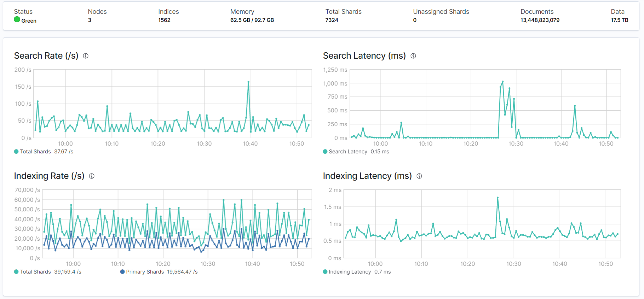Click the blue Primary Shards legend color dot
Viewport: 644px width, 299px height.
(122, 272)
